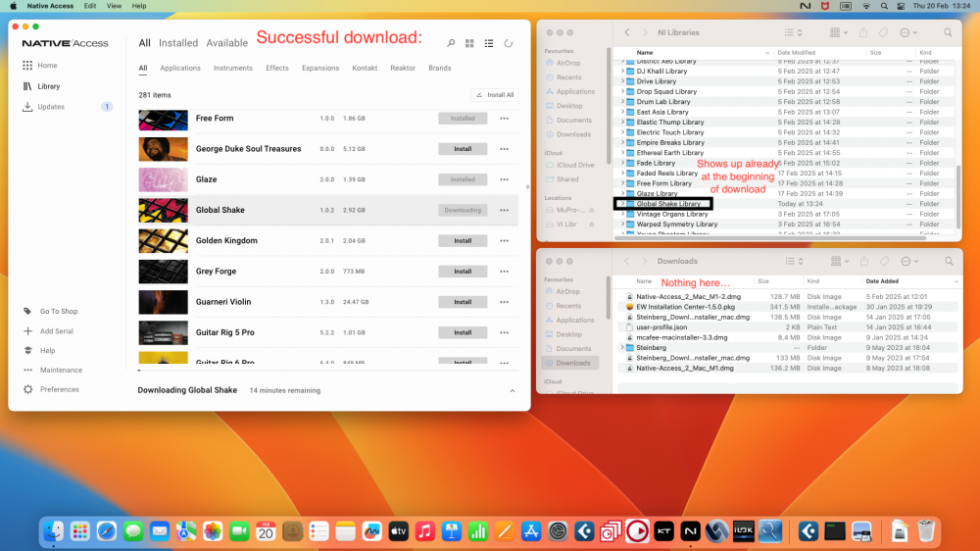Screen dimensions: 980x551
Task: Filter by Kontakt category
Action: pyautogui.click(x=365, y=69)
